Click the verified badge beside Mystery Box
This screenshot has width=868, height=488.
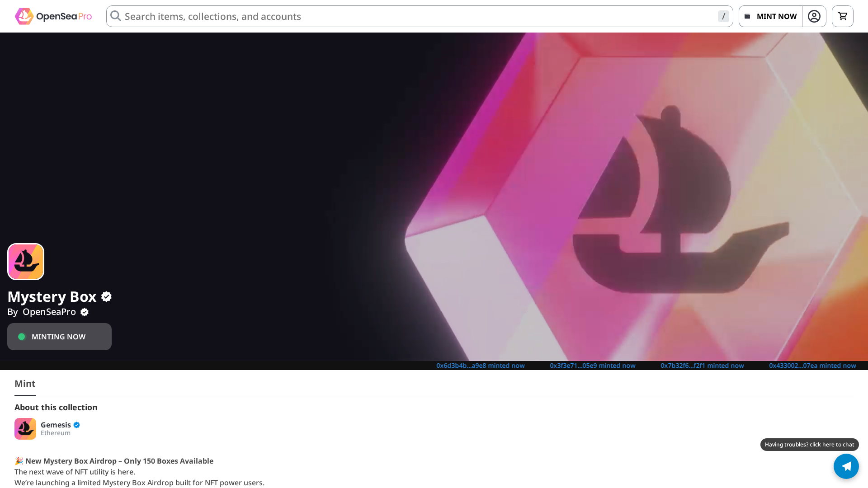click(x=106, y=296)
